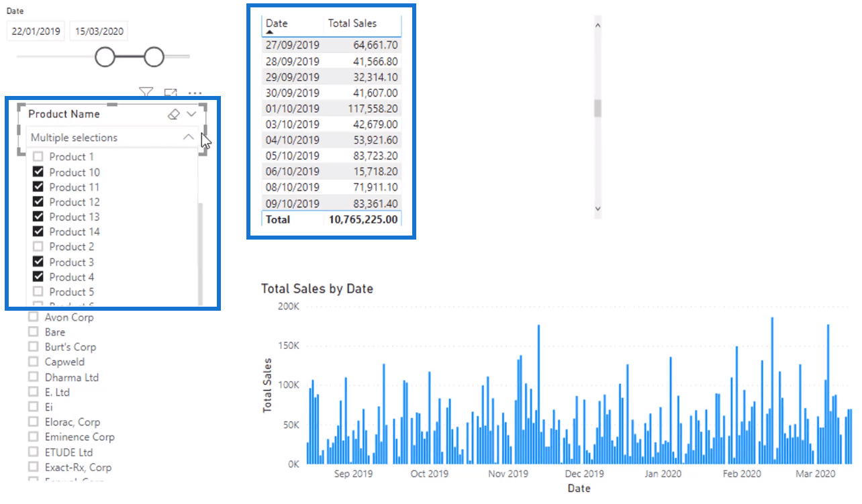The image size is (862, 504).
Task: Select the Avon Corp customer checkbox
Action: (x=33, y=317)
